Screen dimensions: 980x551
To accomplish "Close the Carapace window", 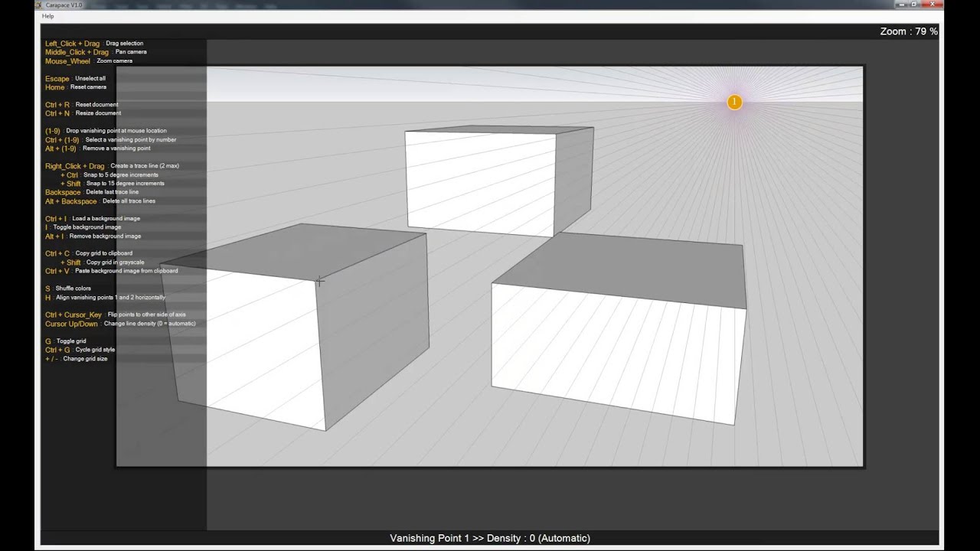I will click(x=933, y=5).
